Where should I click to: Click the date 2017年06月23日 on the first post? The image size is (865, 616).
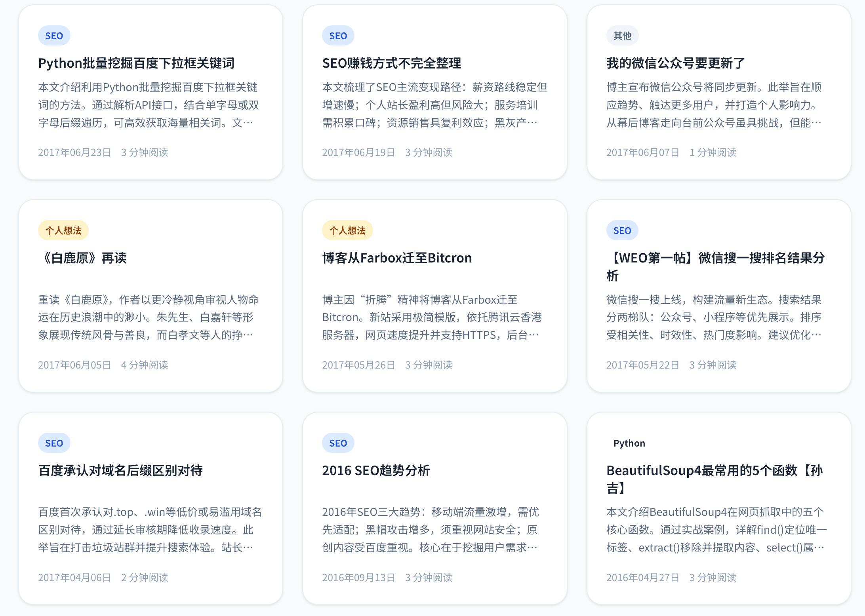pos(74,152)
